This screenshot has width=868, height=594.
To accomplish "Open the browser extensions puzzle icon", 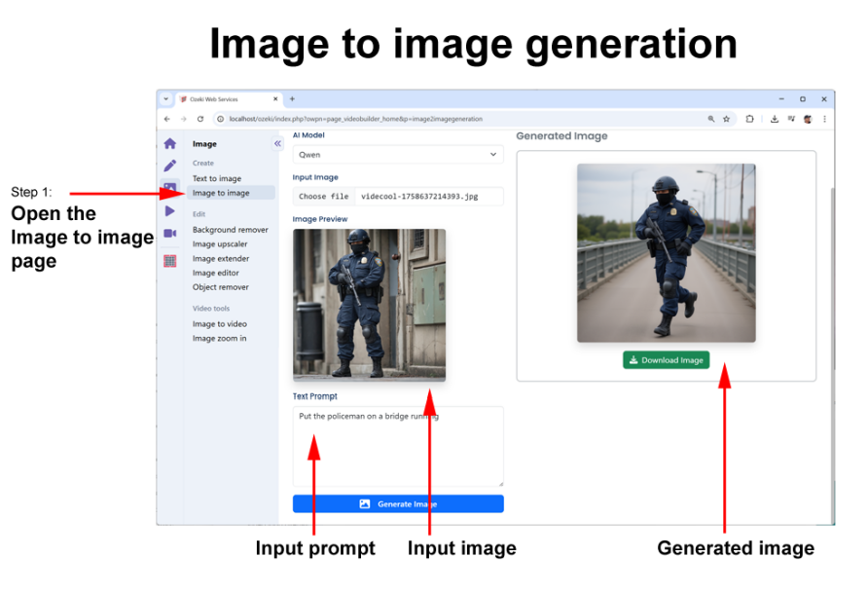I will (x=750, y=119).
